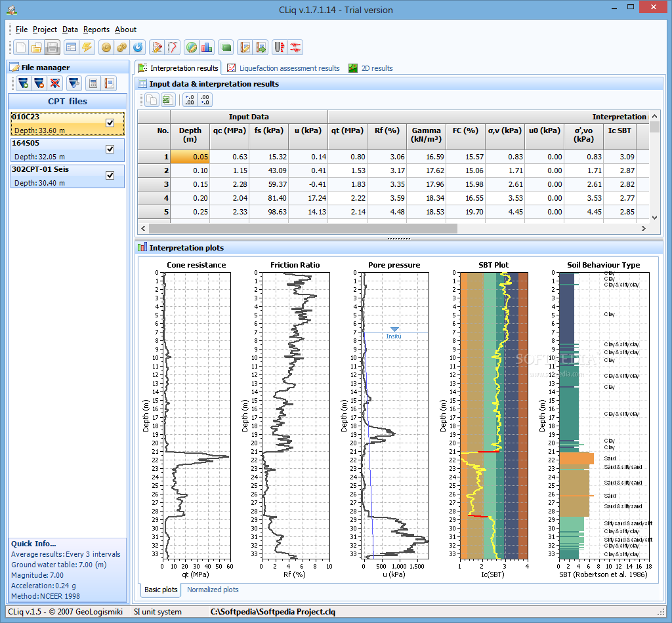Select row number 3 header
This screenshot has height=623, width=672.
(x=154, y=184)
